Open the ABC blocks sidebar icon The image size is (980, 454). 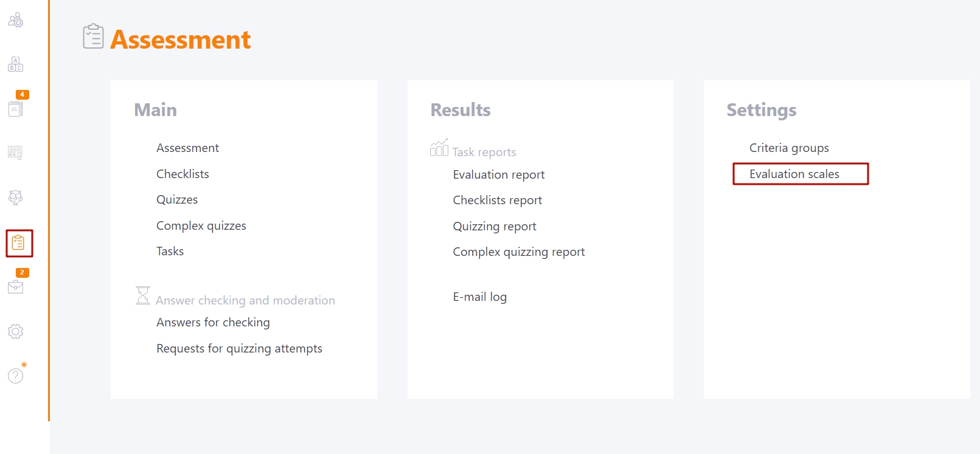16,64
